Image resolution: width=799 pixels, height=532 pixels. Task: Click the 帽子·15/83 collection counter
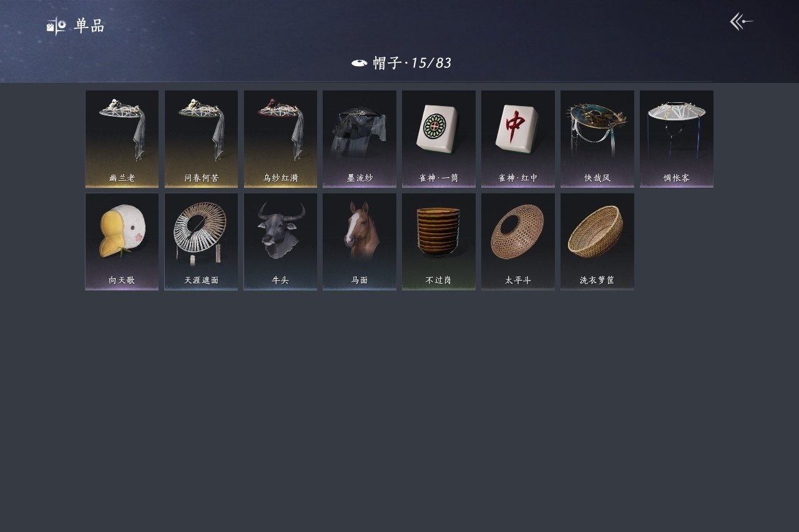(412, 63)
